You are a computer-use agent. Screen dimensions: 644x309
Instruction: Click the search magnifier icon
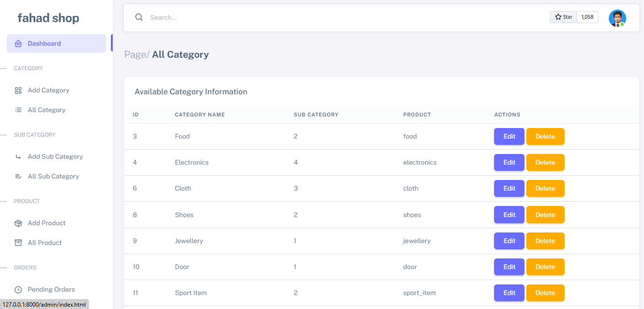pos(139,17)
